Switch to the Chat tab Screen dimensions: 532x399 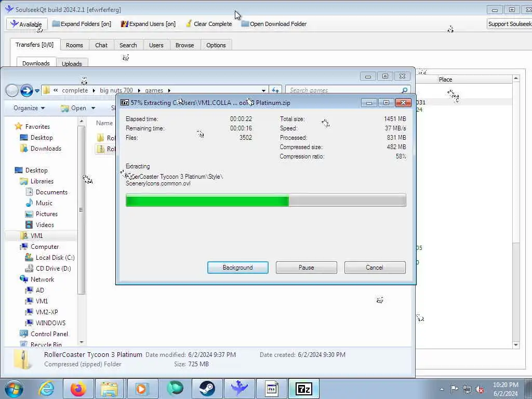(x=101, y=45)
